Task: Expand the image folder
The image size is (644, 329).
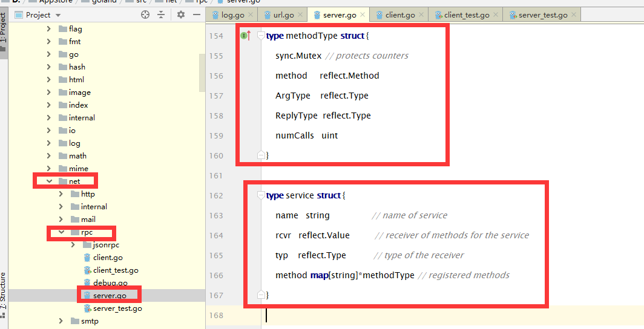Action: click(x=49, y=93)
